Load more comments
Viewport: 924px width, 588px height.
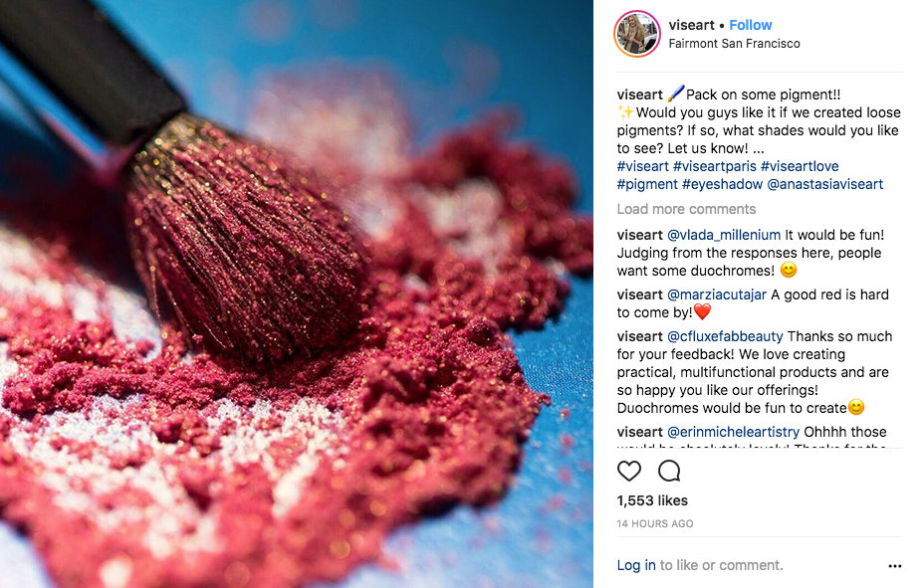click(x=686, y=209)
